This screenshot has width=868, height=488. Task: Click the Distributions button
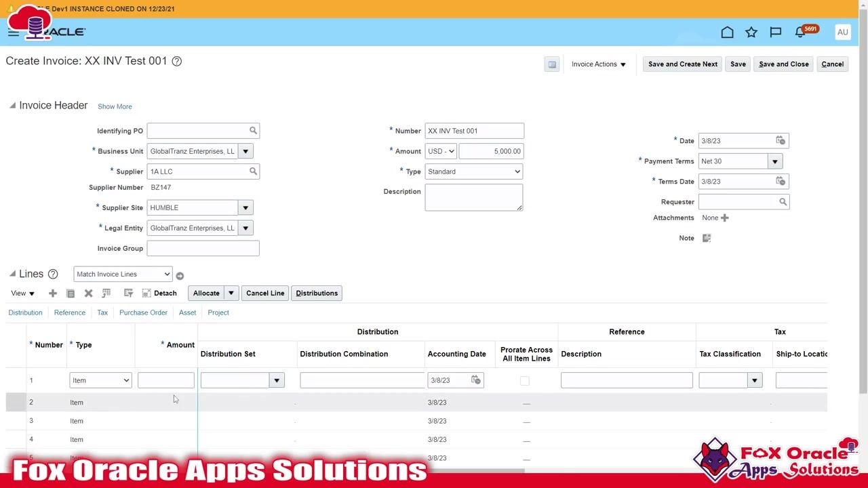(317, 293)
